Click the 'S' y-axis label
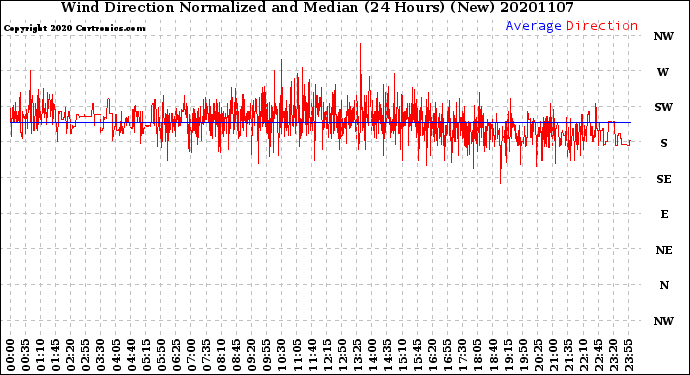Screen dimensions: 690x375 tap(664, 143)
